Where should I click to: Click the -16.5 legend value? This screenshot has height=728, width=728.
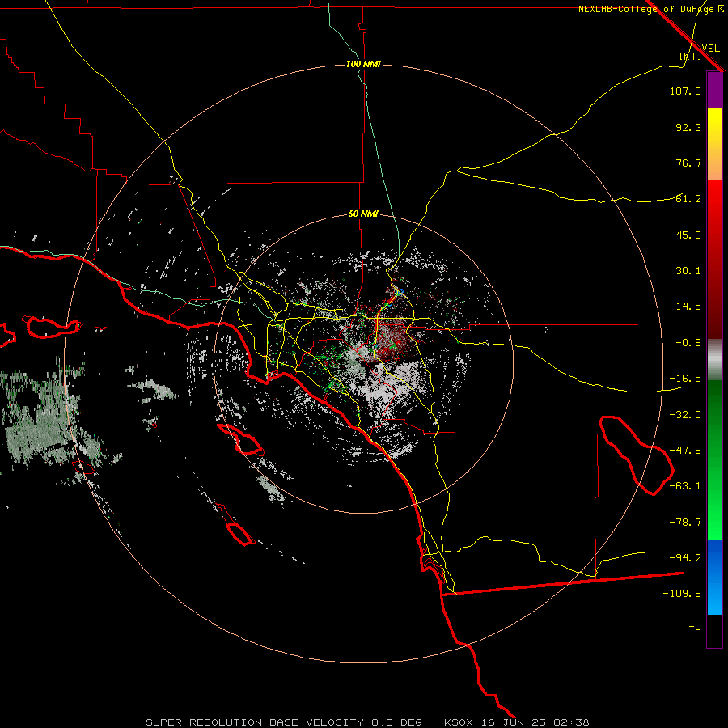pos(685,379)
